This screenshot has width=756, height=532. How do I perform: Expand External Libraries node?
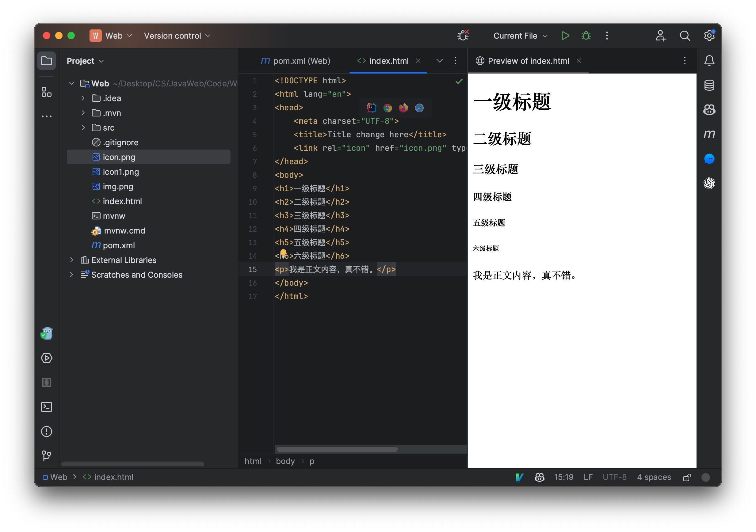[x=71, y=260]
